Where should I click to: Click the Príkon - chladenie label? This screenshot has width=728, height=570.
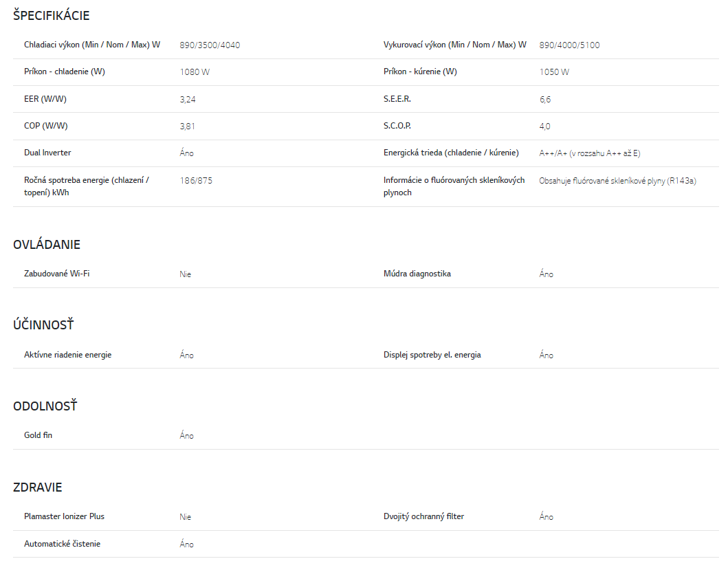click(65, 72)
